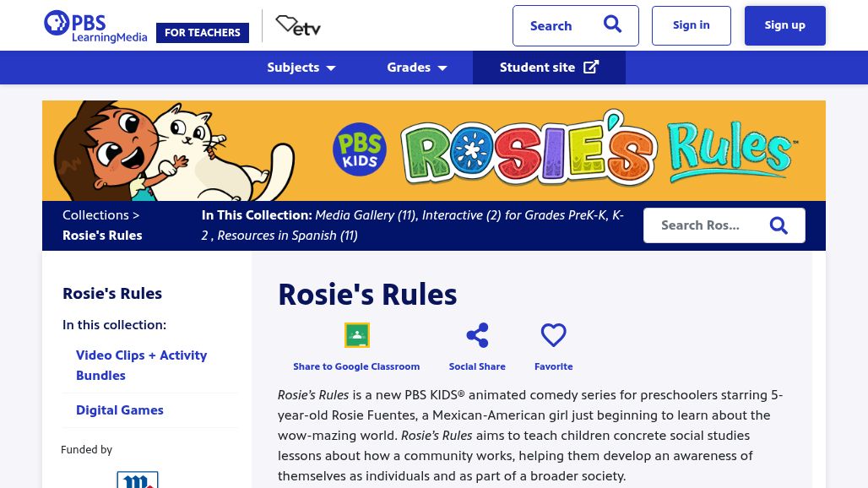Open Resources in Spanish (11) link
This screenshot has width=868, height=488.
coord(287,236)
